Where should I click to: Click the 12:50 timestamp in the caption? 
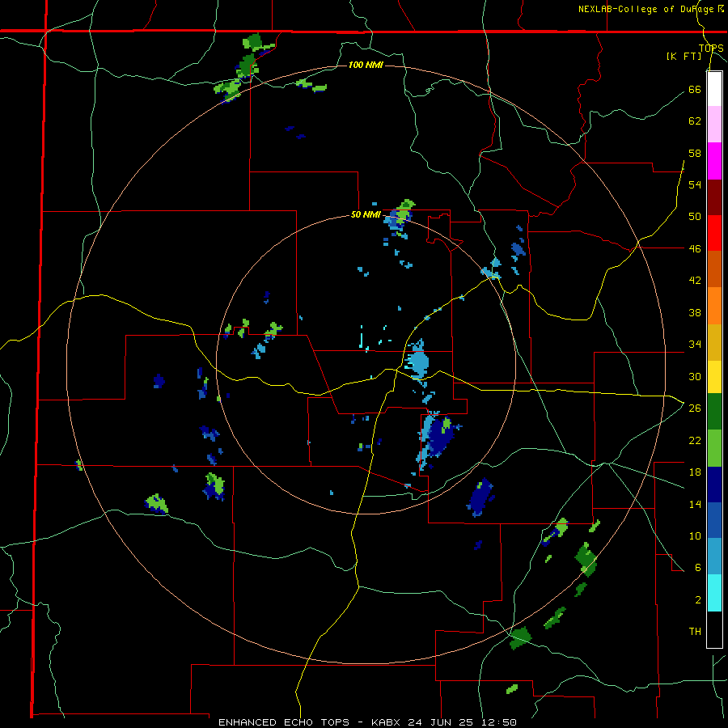tap(498, 722)
